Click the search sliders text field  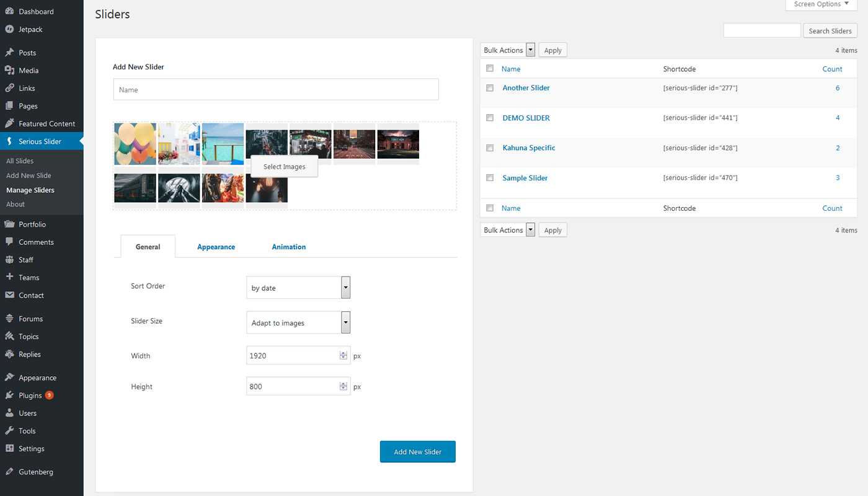tap(762, 30)
